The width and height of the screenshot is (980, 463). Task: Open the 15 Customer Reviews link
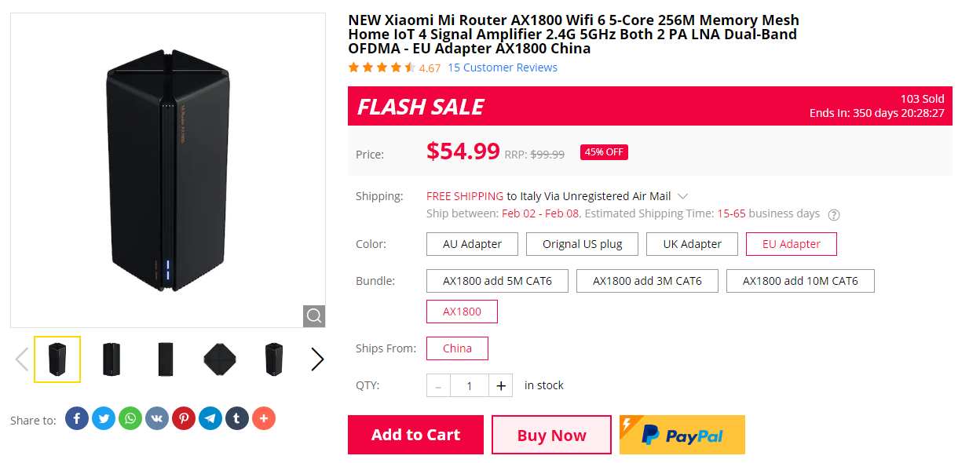(502, 67)
